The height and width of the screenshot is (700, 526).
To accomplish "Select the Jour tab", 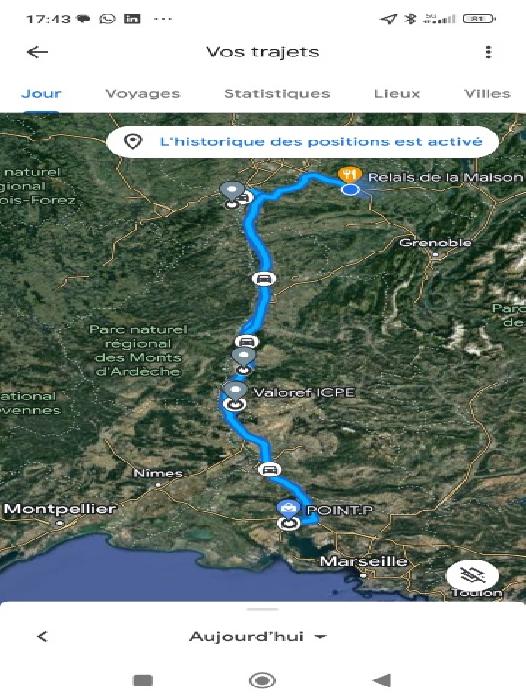I will point(41,94).
